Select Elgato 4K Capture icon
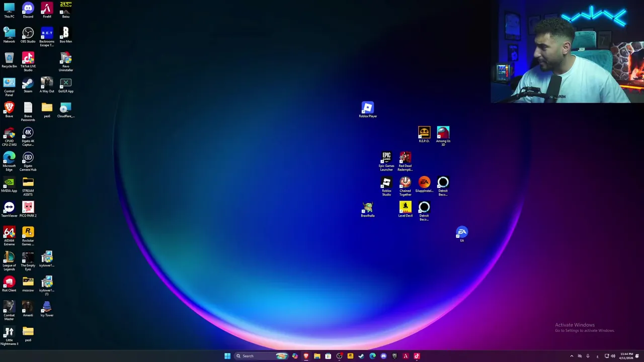 tap(28, 137)
